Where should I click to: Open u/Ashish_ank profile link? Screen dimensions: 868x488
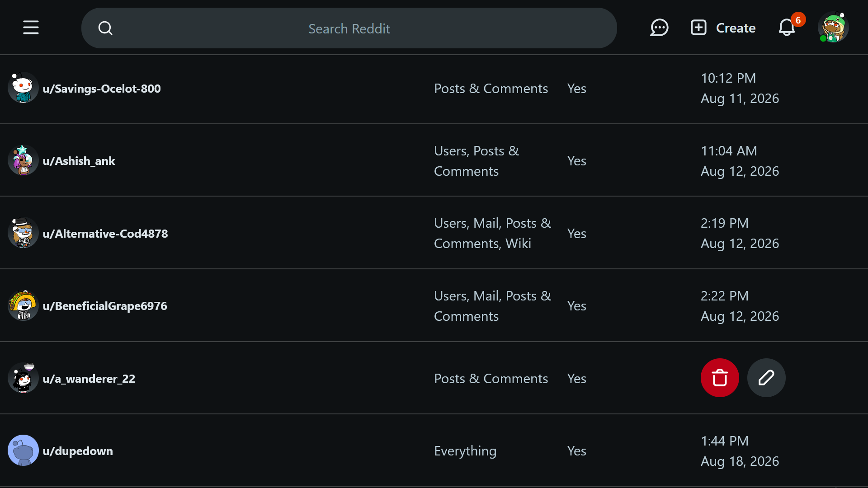tap(79, 161)
